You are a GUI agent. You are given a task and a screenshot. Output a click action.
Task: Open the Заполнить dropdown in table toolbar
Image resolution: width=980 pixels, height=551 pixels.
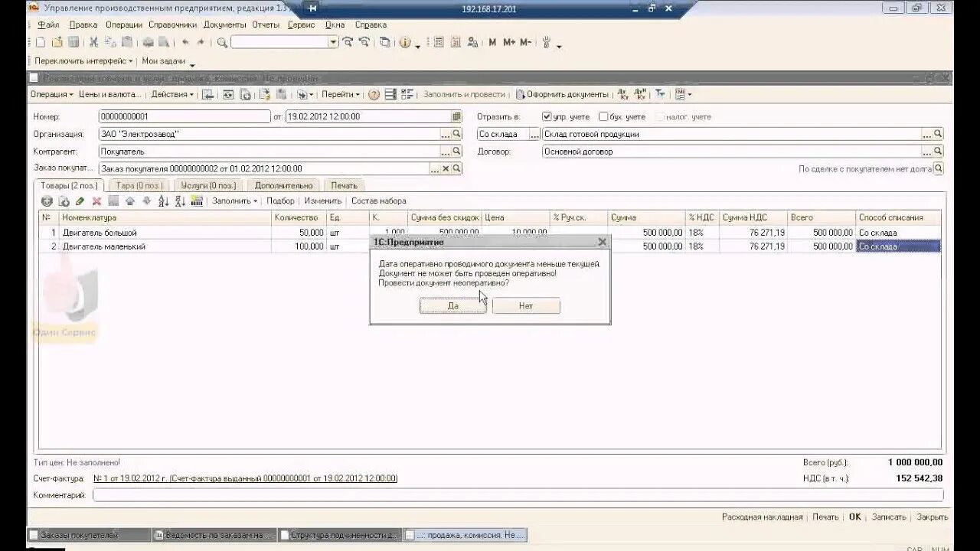click(x=235, y=201)
